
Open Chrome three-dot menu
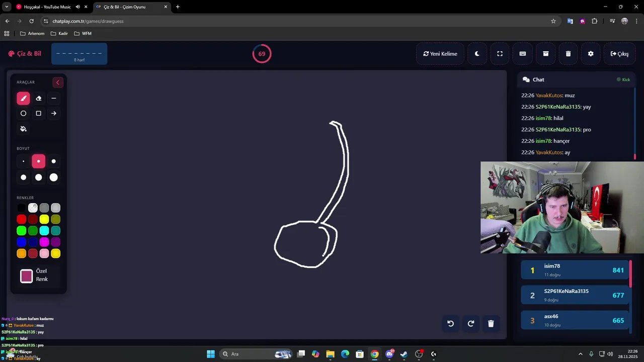pos(636,21)
